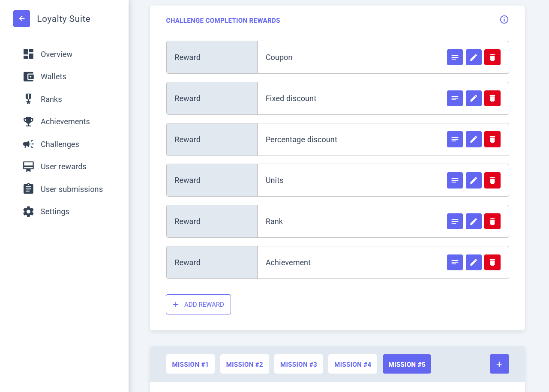Image resolution: width=549 pixels, height=392 pixels.
Task: Navigate to Achievements in the sidebar
Action: point(65,122)
